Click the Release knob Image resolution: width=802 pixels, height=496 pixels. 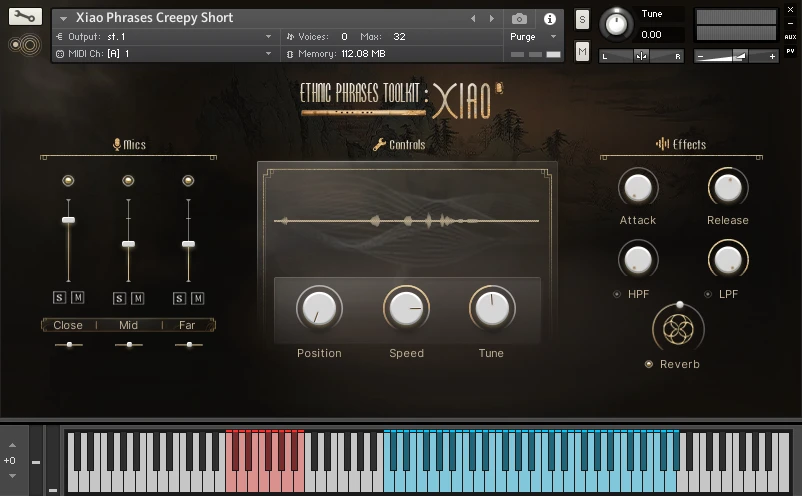pyautogui.click(x=728, y=188)
